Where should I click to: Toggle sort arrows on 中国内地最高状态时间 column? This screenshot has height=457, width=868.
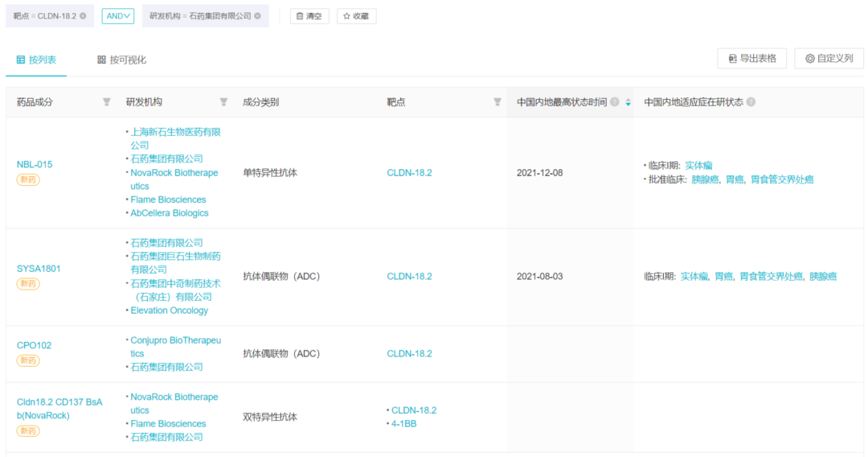coord(628,102)
